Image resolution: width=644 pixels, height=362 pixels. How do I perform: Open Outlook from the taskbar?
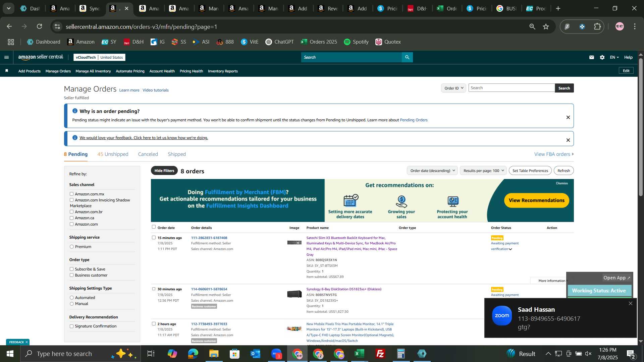255,354
